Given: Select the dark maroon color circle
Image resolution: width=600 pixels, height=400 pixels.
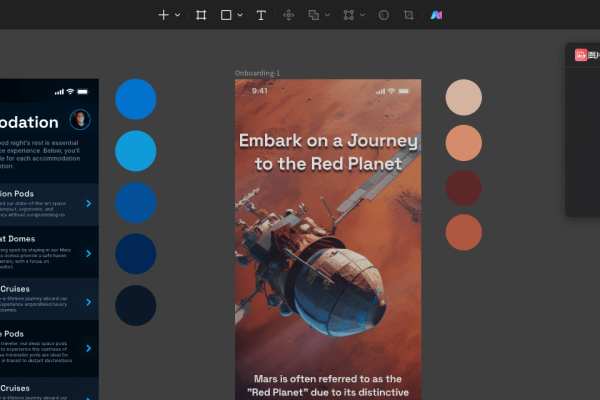Looking at the screenshot, I should click(x=463, y=188).
